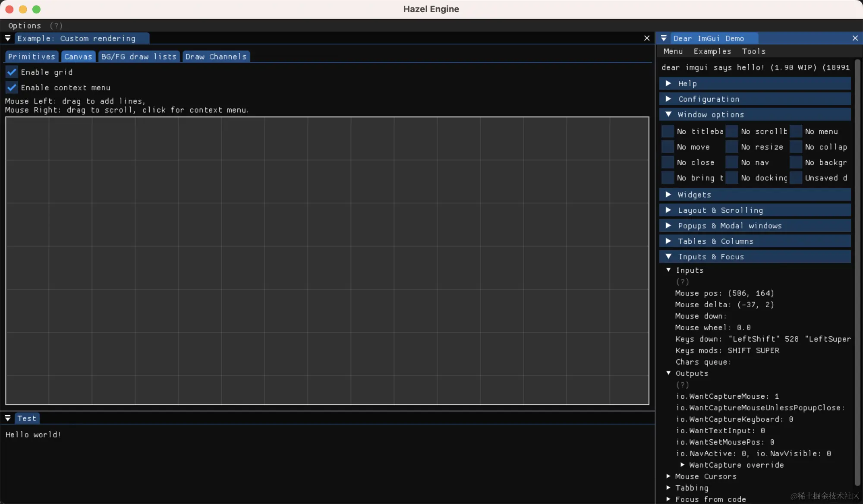Expand the Configuration section
This screenshot has height=504, width=863.
[x=755, y=99]
